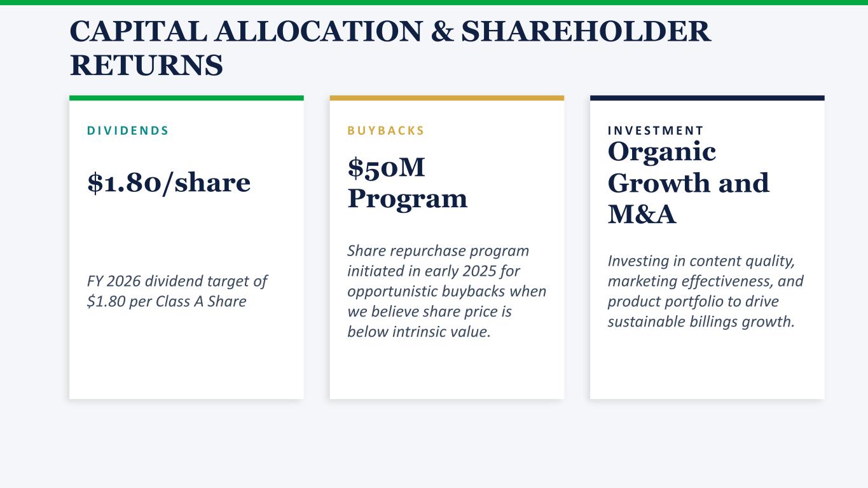The height and width of the screenshot is (488, 868).
Task: Click the blank slide background below the cards
Action: 434,445
